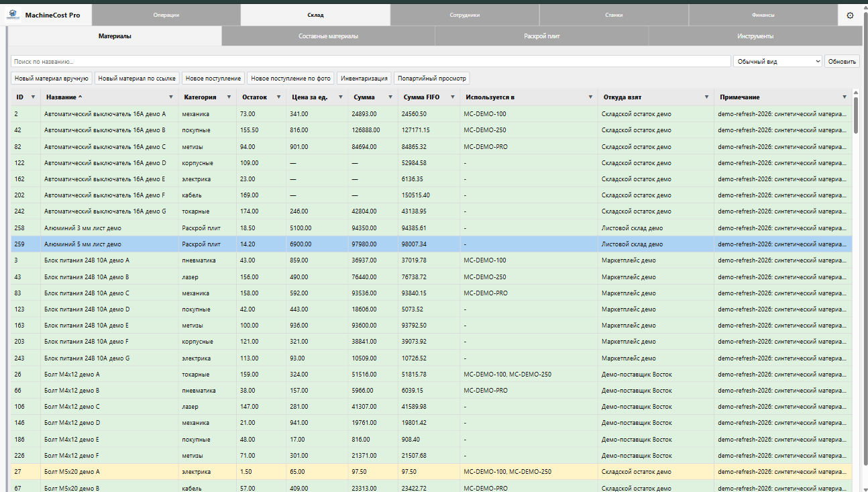Select the Инструменты sub-tab
Screen dimensions: 868x492
(755, 36)
